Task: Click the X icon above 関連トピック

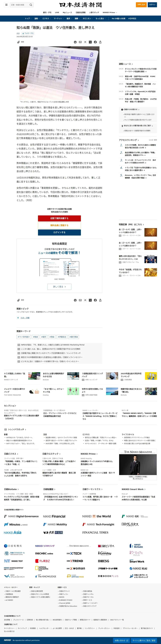Action: 90,300
